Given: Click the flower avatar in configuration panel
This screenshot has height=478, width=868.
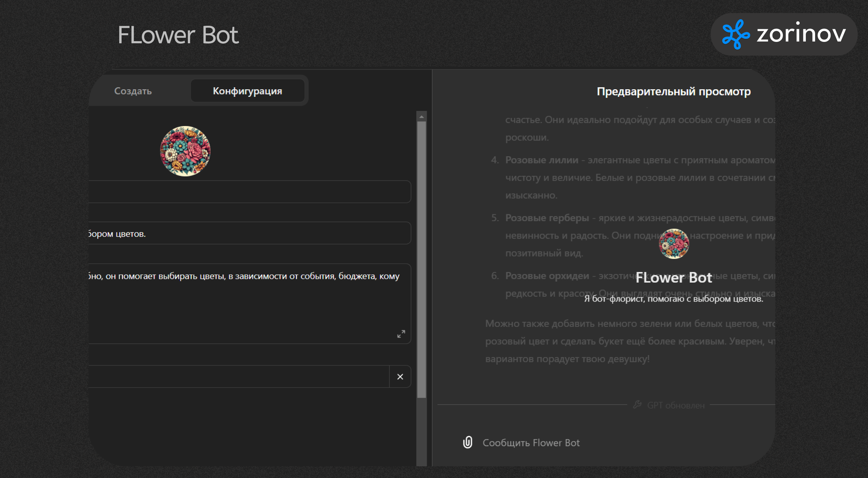Looking at the screenshot, I should point(185,151).
